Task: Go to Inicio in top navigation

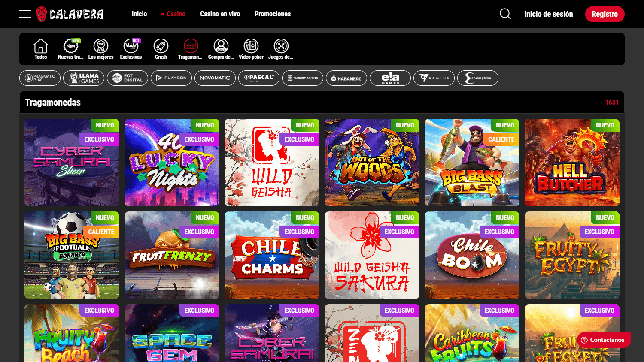Action: coord(139,14)
